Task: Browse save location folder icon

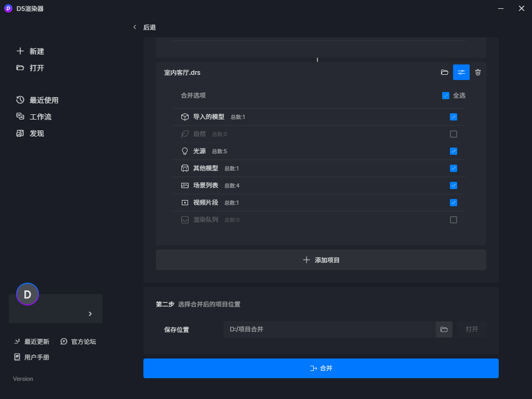Action: point(444,329)
